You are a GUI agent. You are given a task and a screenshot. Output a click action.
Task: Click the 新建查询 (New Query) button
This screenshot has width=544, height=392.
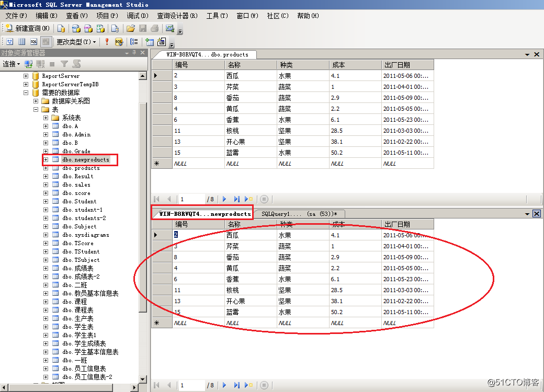28,28
